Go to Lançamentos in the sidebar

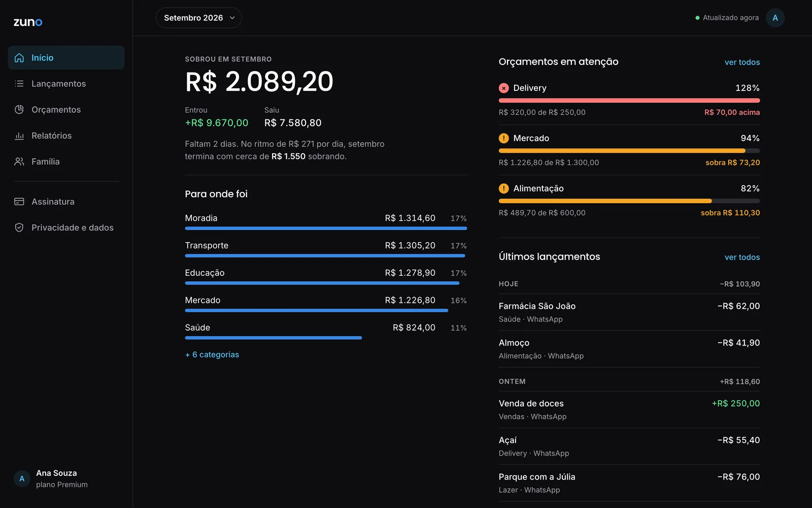pos(66,84)
